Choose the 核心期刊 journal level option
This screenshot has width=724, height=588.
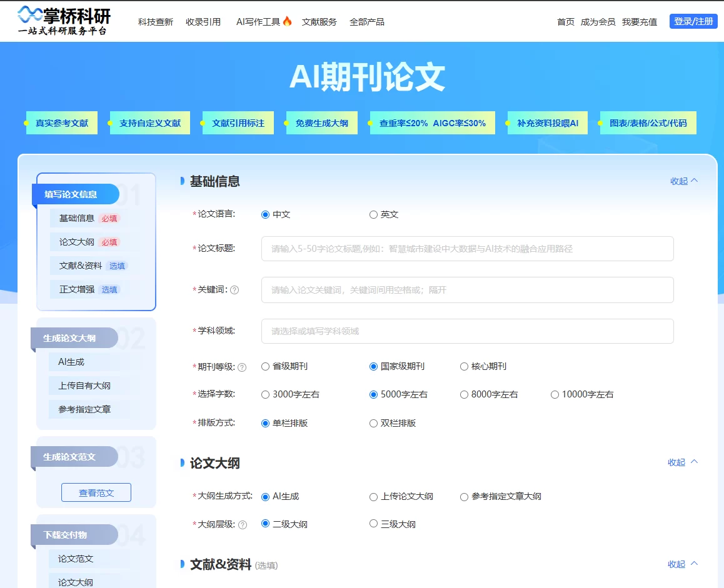[464, 367]
